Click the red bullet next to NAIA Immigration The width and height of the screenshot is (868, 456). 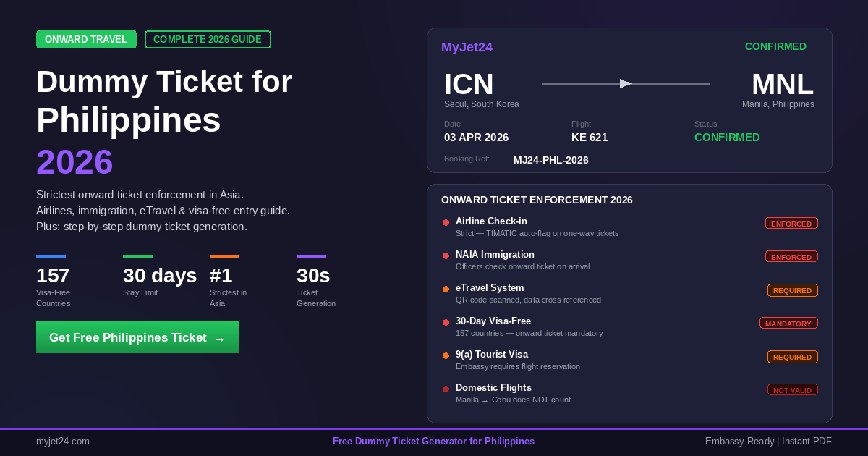(x=446, y=256)
